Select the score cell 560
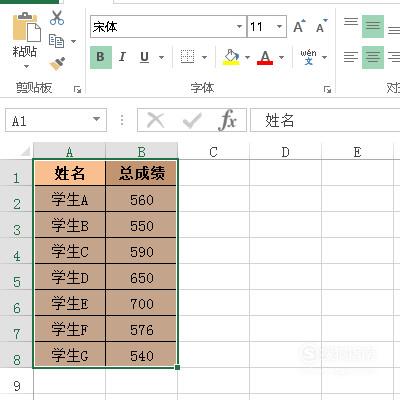The width and height of the screenshot is (400, 400). pyautogui.click(x=142, y=199)
